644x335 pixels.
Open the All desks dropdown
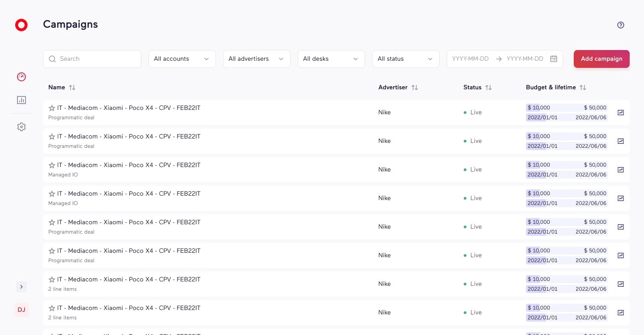[331, 59]
